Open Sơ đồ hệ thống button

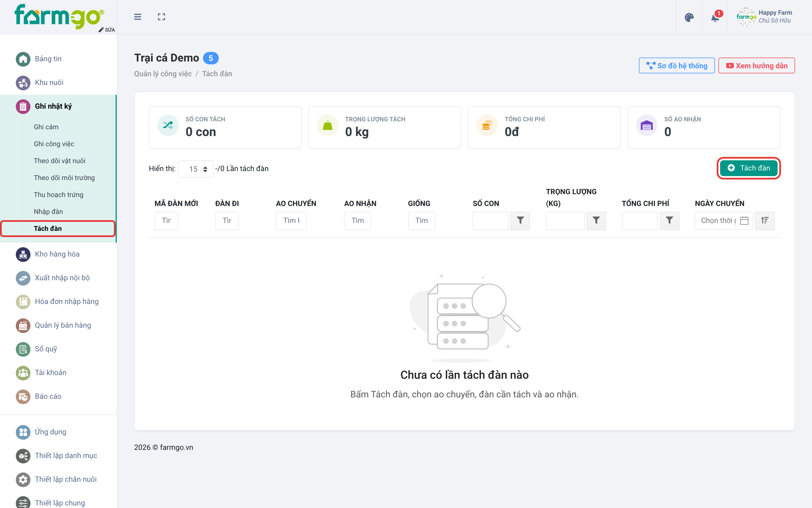pos(676,65)
